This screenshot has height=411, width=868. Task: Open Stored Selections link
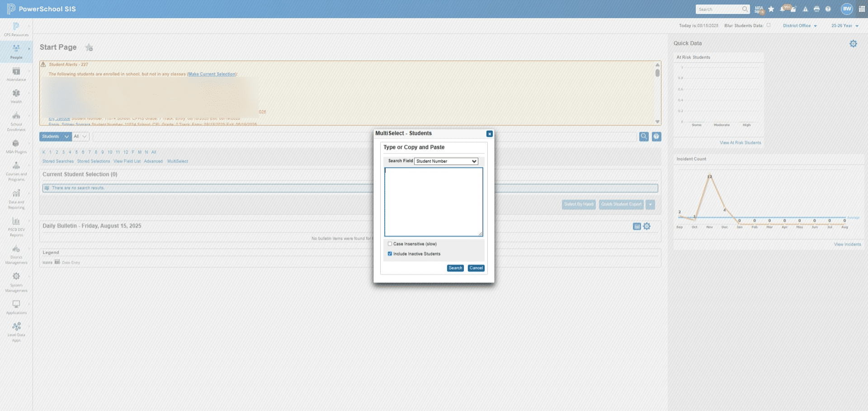point(94,161)
